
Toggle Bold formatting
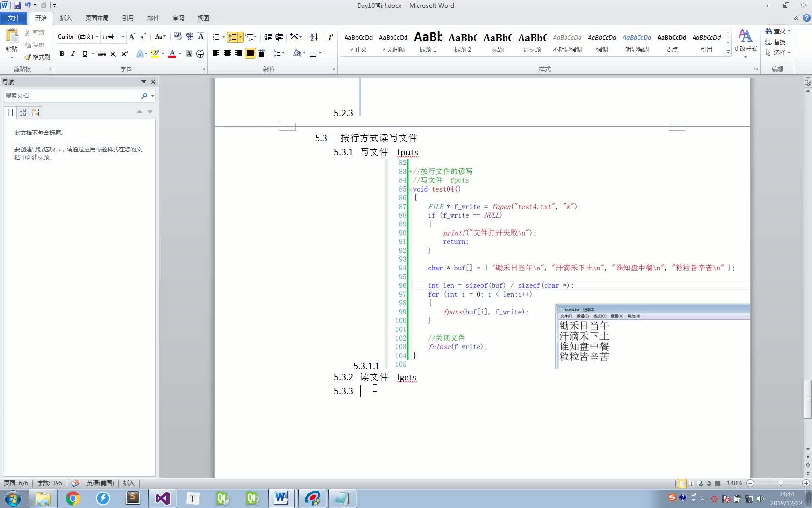click(62, 54)
